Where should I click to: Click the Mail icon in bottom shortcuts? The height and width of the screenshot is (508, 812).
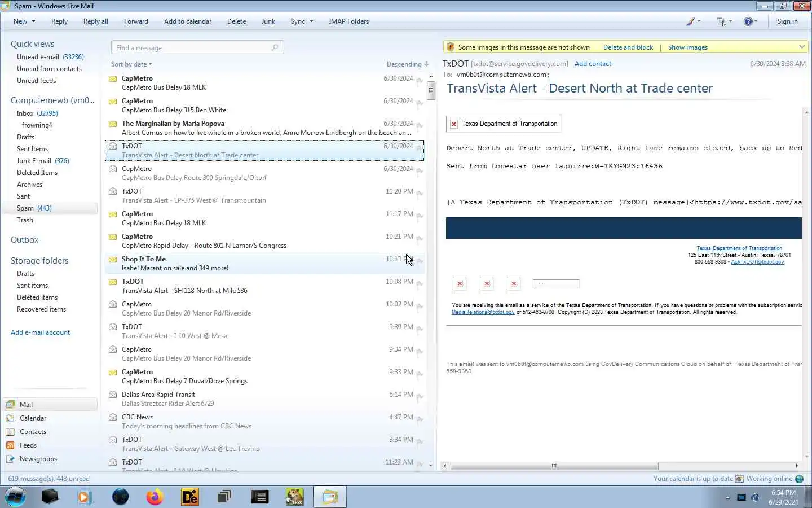coord(10,405)
